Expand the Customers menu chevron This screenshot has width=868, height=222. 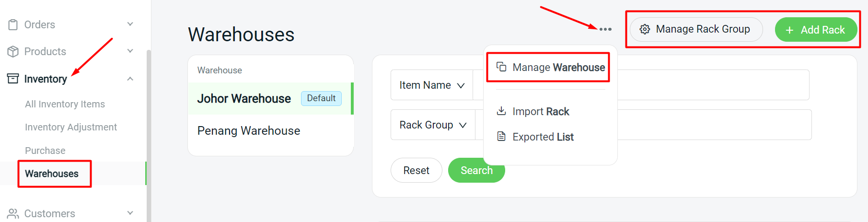[130, 213]
